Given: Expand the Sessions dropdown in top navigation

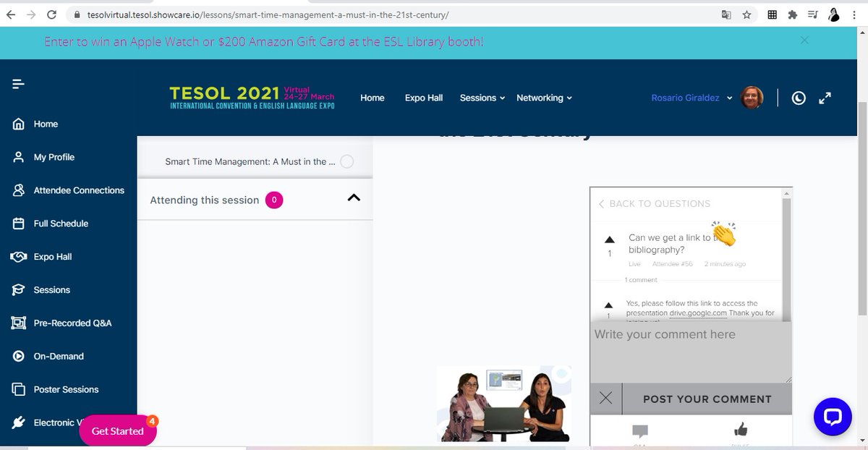Looking at the screenshot, I should click(482, 98).
